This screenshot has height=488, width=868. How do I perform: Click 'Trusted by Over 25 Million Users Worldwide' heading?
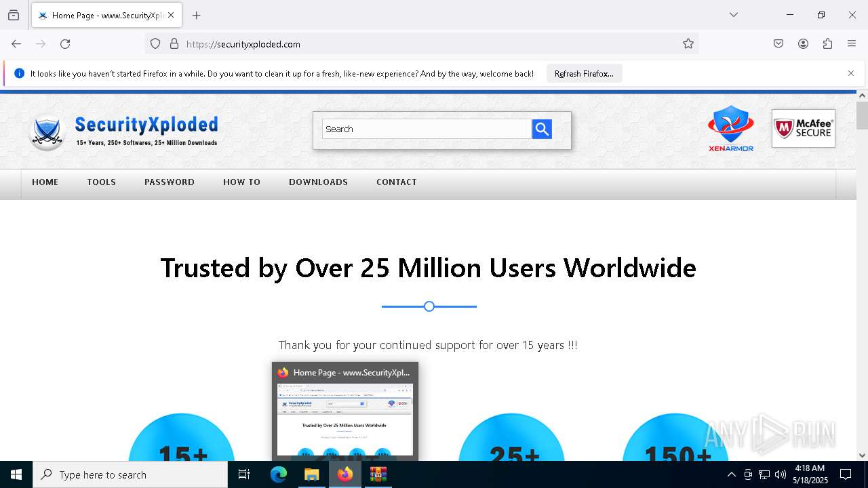coord(429,268)
